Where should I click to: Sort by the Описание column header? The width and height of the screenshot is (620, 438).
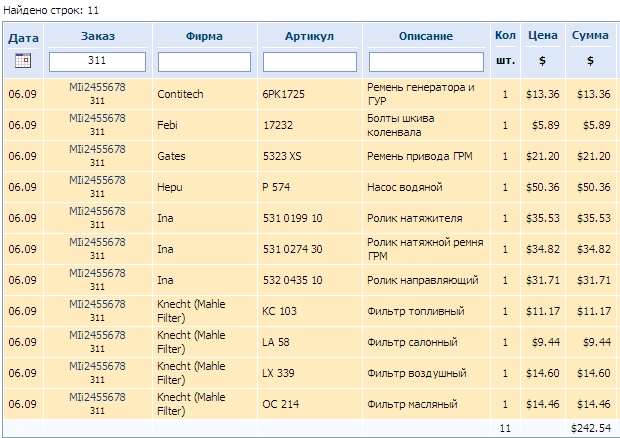pos(426,36)
